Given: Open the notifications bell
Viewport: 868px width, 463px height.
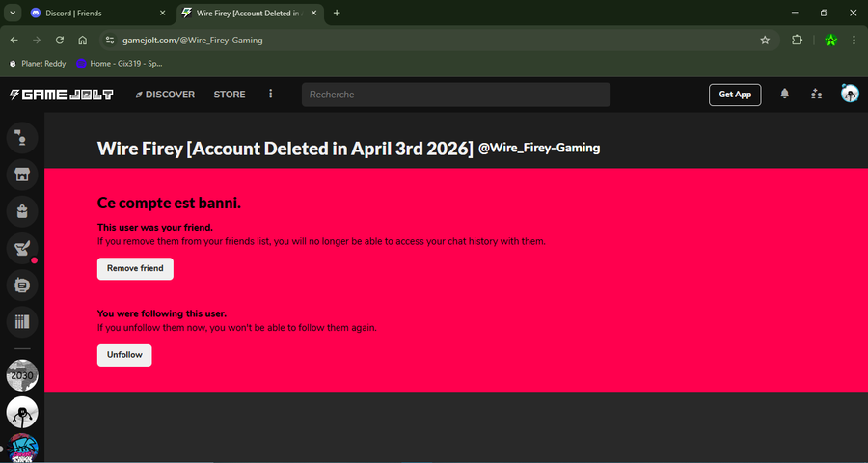Looking at the screenshot, I should (x=784, y=95).
